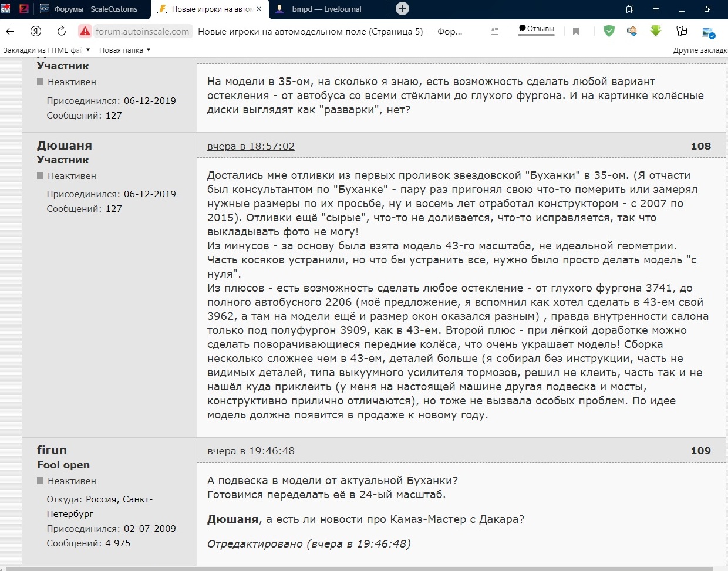The width and height of the screenshot is (728, 571).
Task: Open post timestamp link вчера в 18:57:02
Action: tap(251, 146)
